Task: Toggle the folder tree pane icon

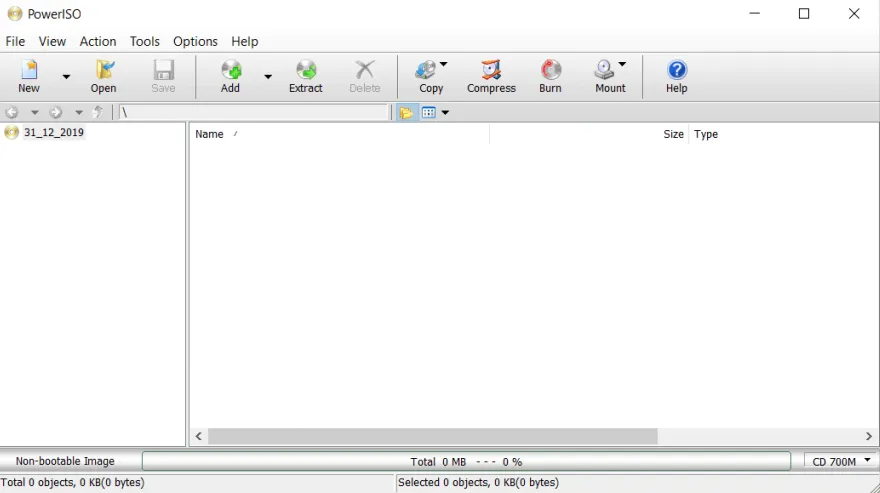Action: (x=406, y=112)
